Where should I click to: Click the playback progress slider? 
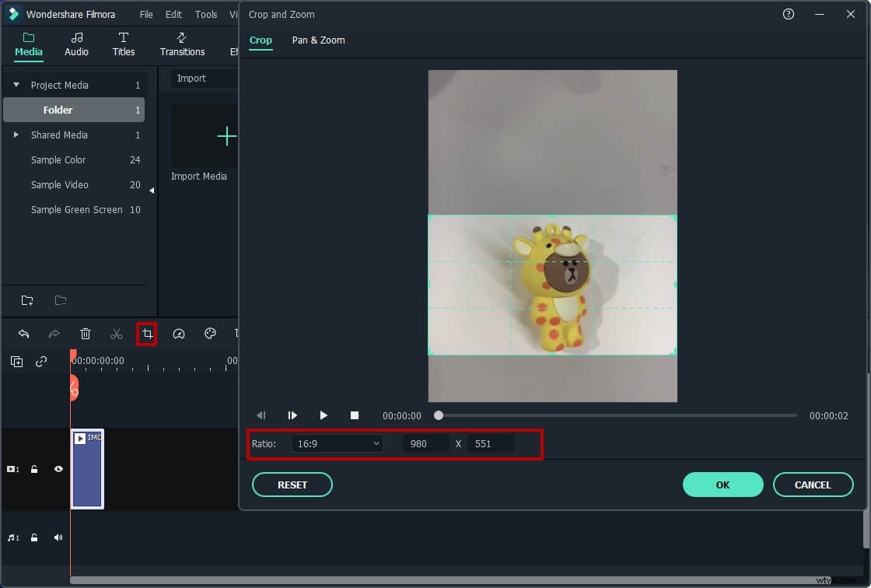coord(438,415)
